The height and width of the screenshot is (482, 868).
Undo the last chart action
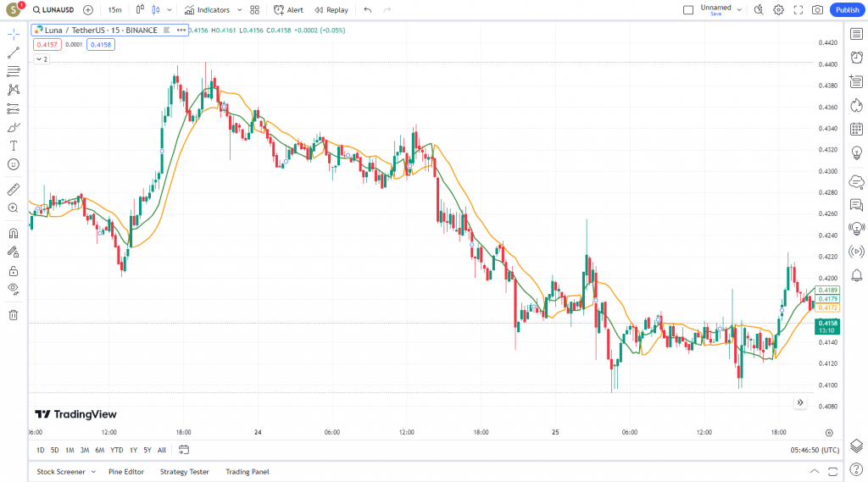(368, 10)
